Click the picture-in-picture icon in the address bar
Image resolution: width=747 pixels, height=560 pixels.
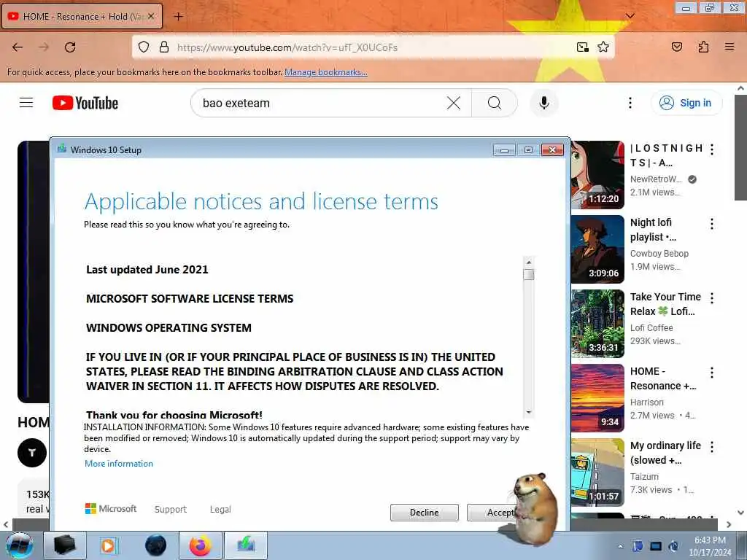(x=582, y=47)
